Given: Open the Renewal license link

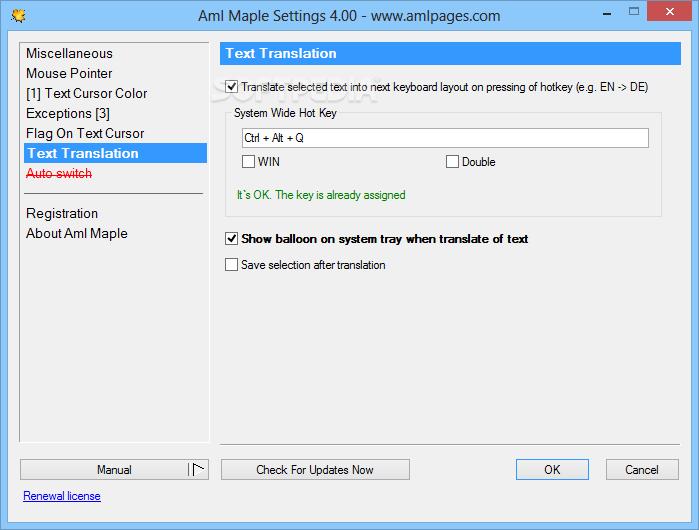Looking at the screenshot, I should coord(62,496).
